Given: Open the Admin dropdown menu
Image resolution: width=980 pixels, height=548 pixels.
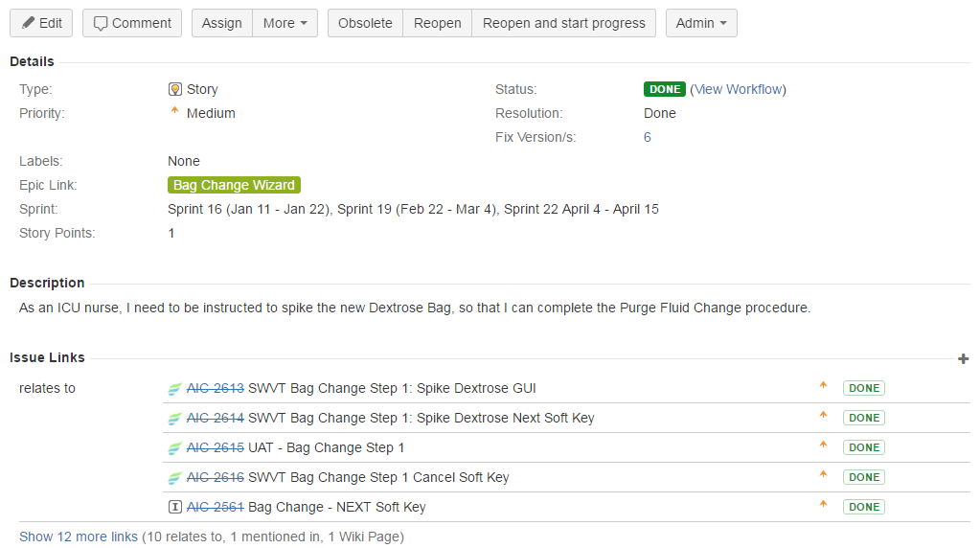Looking at the screenshot, I should click(x=701, y=23).
